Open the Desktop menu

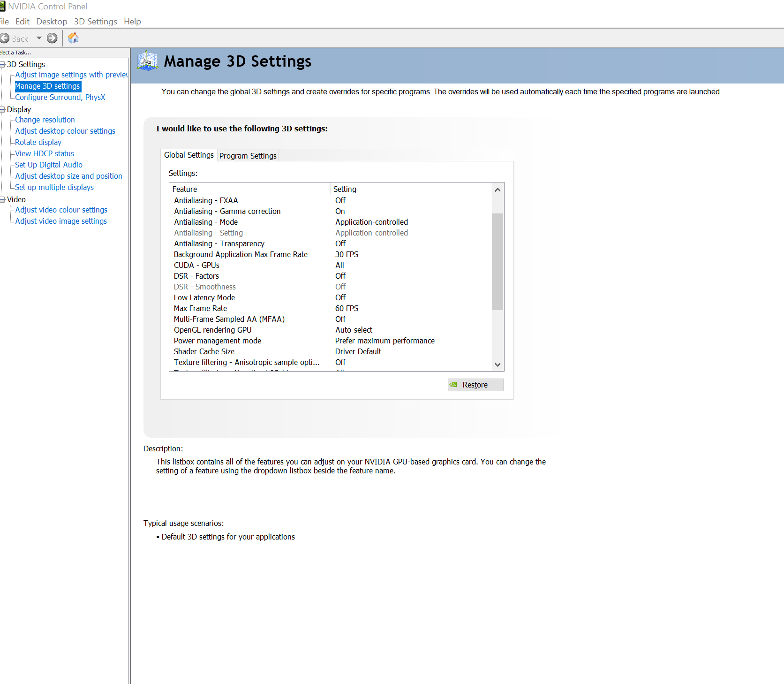point(52,22)
